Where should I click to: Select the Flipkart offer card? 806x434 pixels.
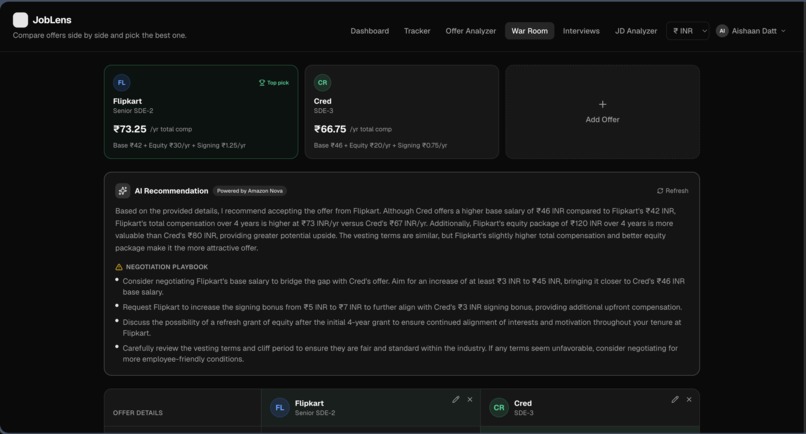[201, 112]
